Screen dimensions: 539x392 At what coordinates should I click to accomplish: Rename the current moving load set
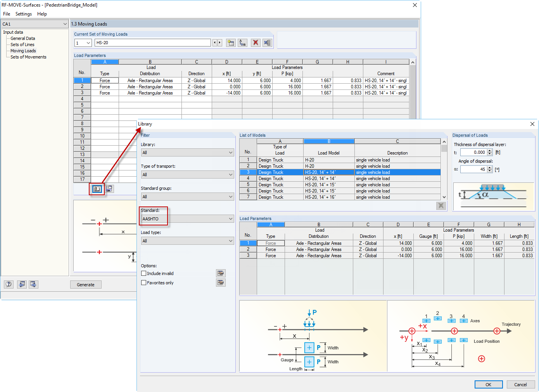(x=242, y=43)
